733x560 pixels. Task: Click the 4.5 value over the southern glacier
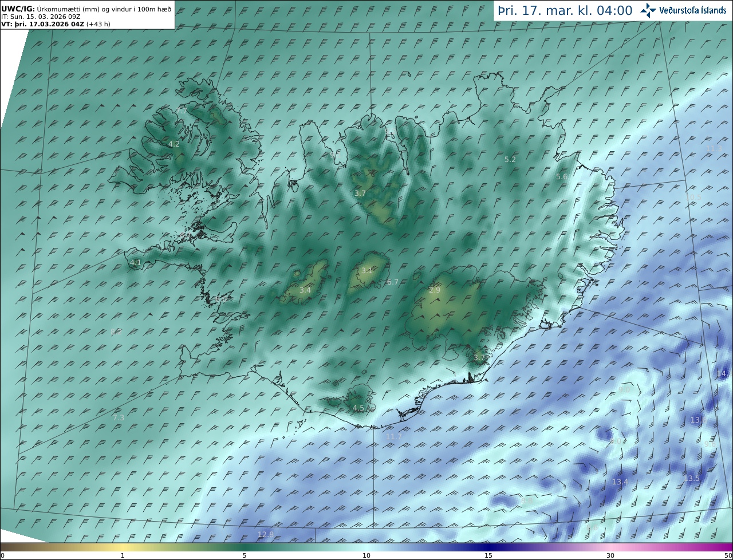[358, 408]
